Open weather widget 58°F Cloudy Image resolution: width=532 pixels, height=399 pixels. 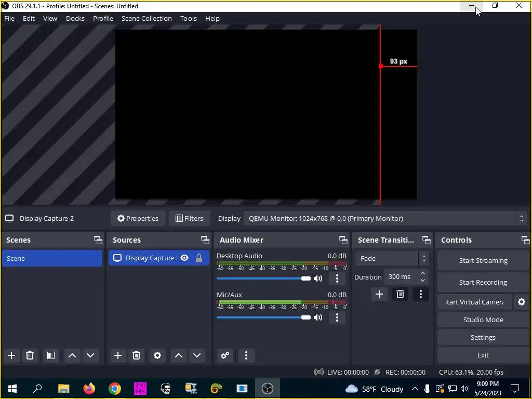[x=374, y=389]
